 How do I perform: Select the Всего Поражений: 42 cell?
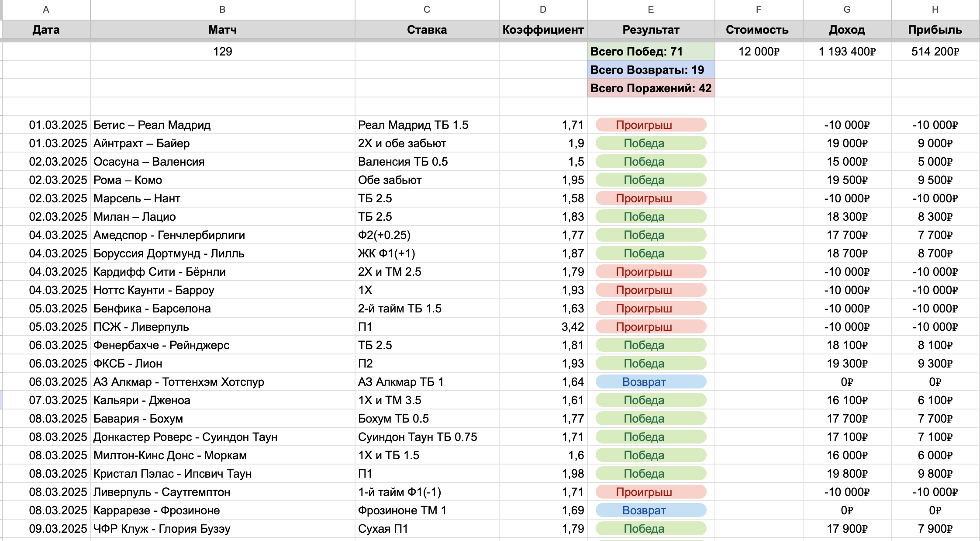pyautogui.click(x=650, y=88)
